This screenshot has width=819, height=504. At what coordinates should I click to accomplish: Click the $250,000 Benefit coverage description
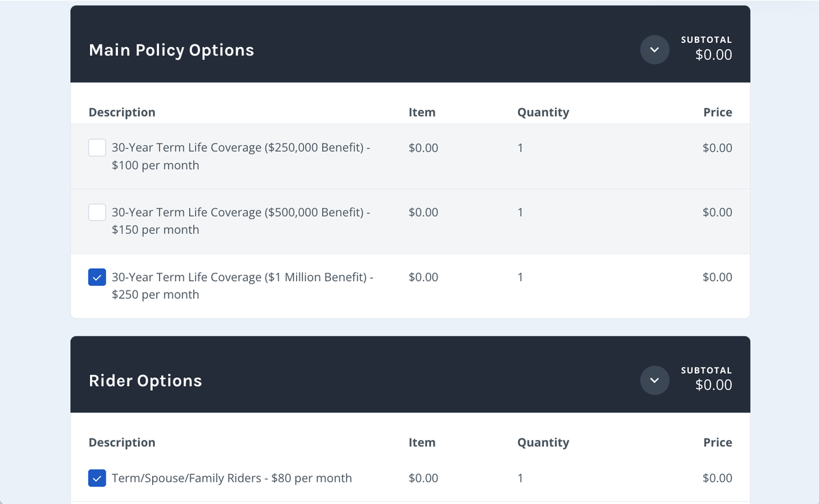click(241, 156)
